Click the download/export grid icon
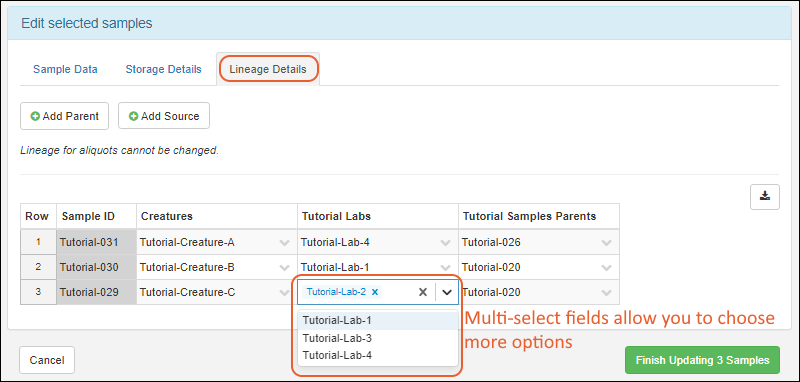 [764, 196]
